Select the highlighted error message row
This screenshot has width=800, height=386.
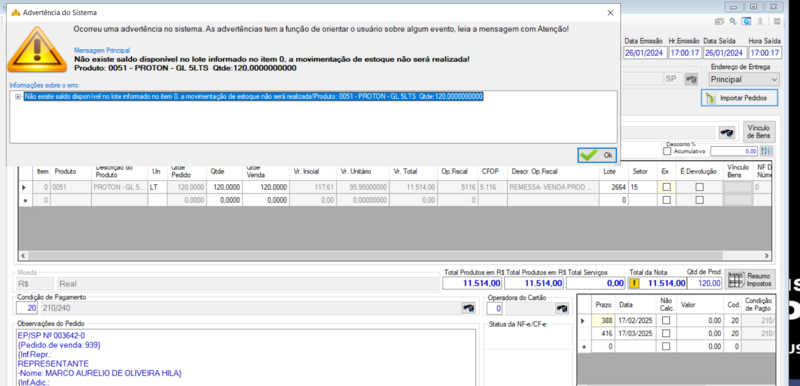coord(254,96)
